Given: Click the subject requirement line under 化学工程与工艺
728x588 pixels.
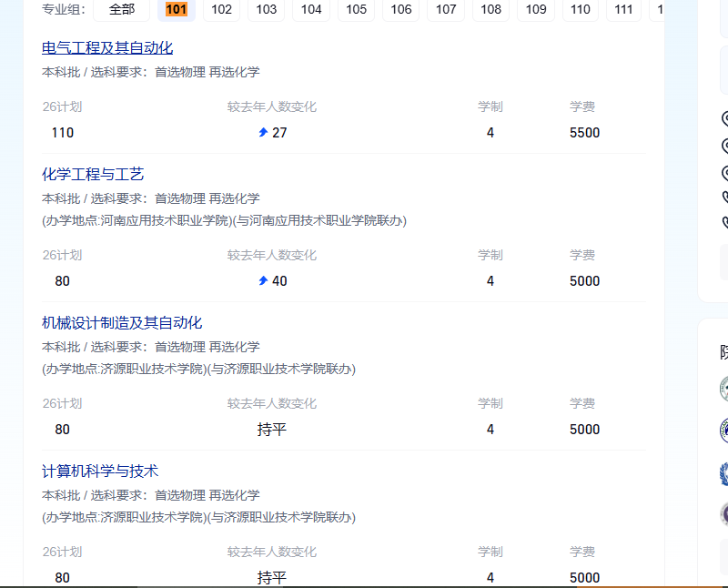Looking at the screenshot, I should click(x=151, y=198).
